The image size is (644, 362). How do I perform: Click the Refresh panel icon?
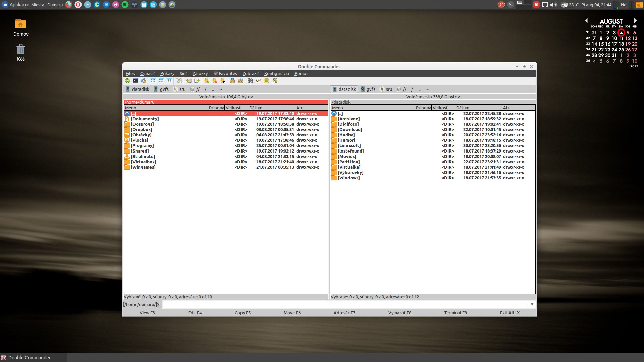click(127, 81)
